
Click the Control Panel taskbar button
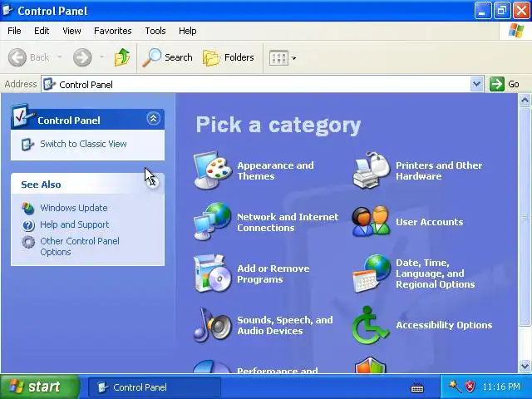155,387
